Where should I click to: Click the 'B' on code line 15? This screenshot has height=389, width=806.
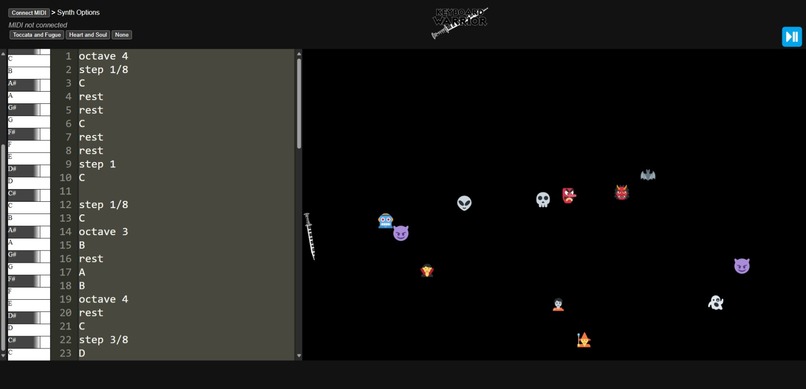[x=82, y=245]
